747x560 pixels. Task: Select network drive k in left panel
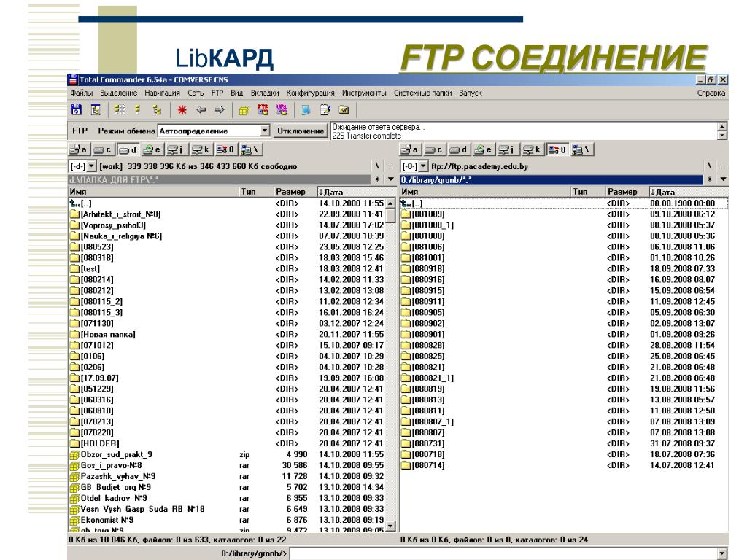pyautogui.click(x=201, y=149)
